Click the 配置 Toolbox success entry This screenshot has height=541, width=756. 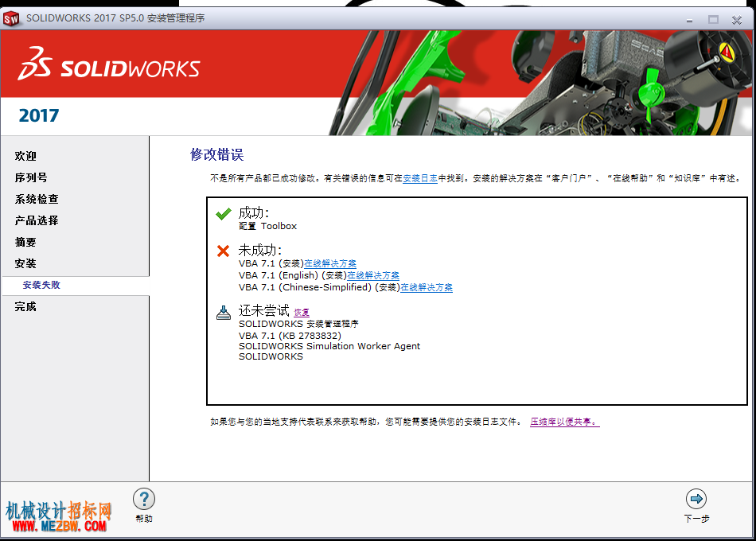[267, 226]
